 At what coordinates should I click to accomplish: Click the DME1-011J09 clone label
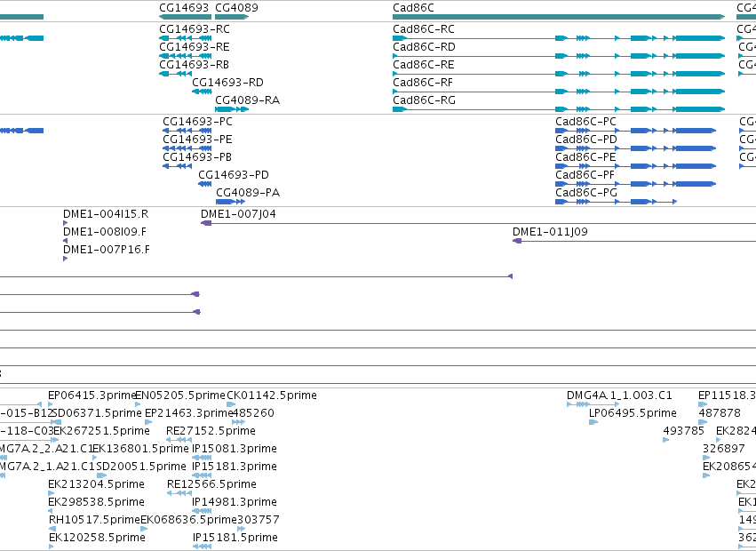point(550,232)
